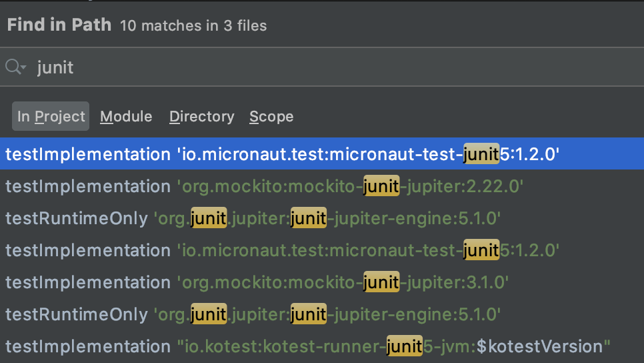Select the In Project scope tab

[51, 116]
